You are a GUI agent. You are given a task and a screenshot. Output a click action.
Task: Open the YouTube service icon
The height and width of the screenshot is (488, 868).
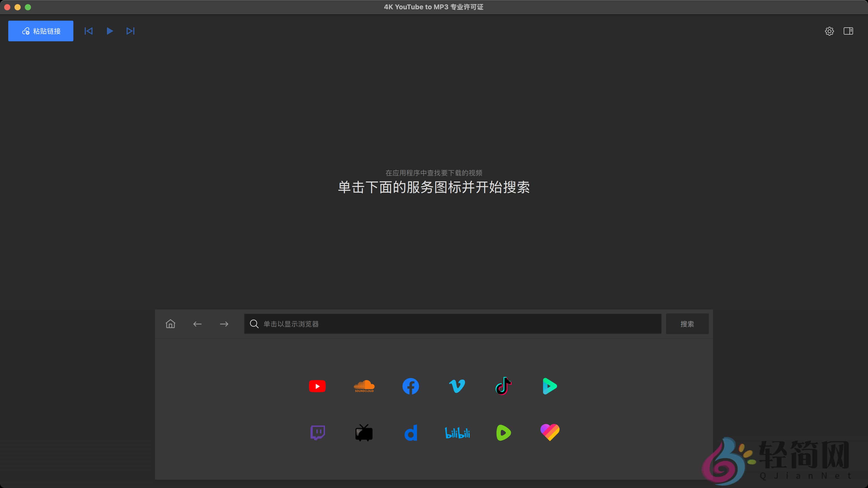pyautogui.click(x=317, y=386)
